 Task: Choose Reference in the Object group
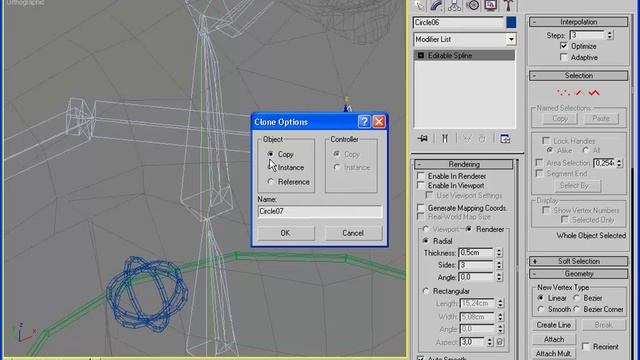(271, 182)
